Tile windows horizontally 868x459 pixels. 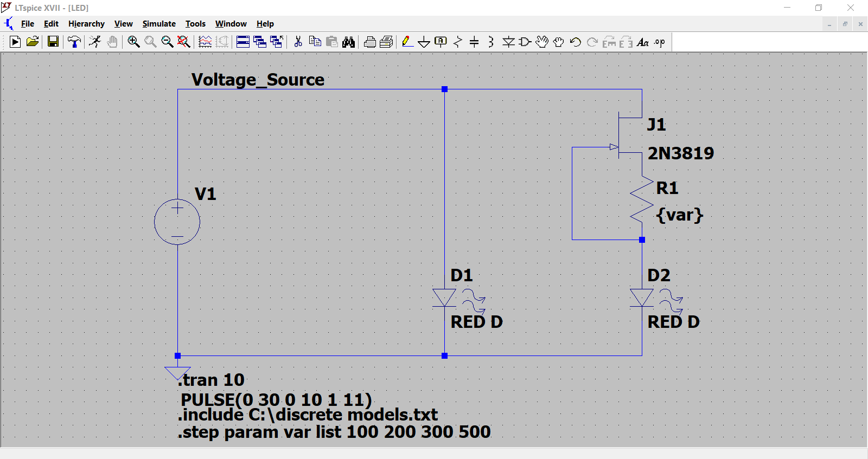243,42
